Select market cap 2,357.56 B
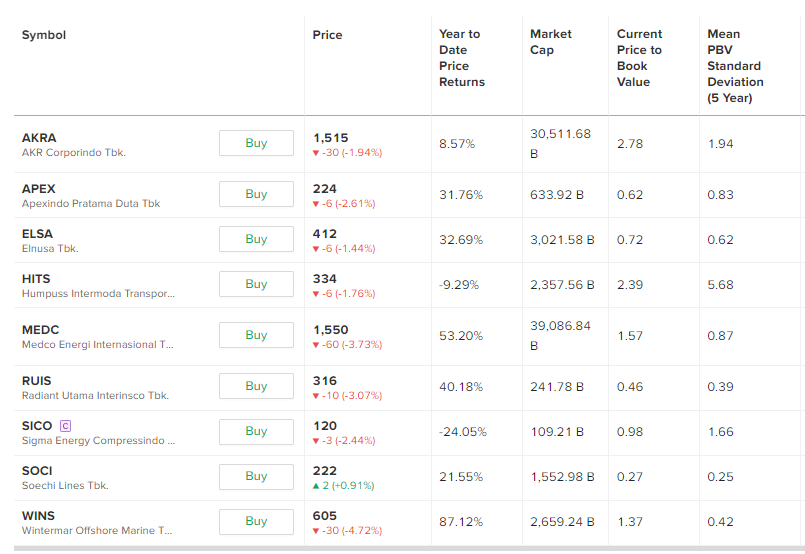Screen dimensions: 805x554 click(562, 285)
